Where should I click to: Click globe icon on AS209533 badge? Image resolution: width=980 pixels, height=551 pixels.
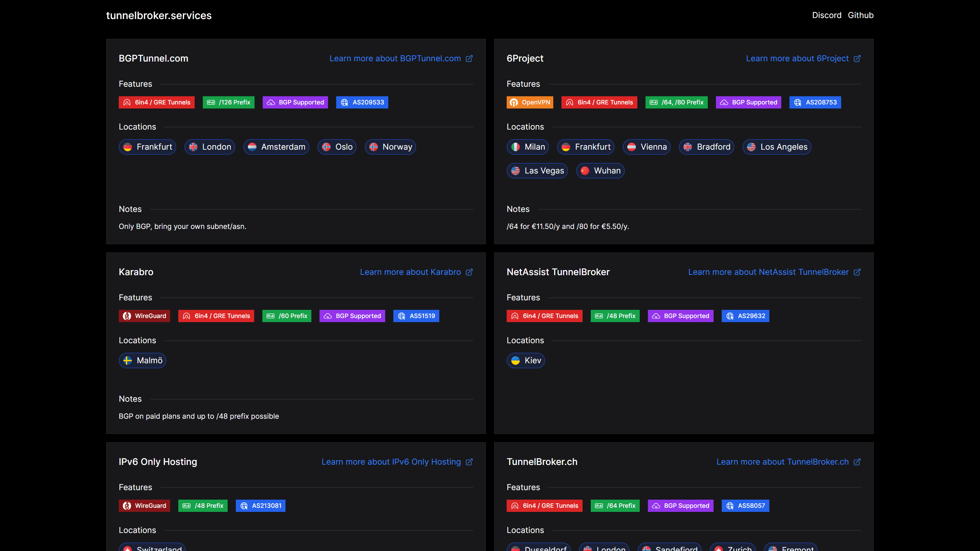tap(345, 103)
